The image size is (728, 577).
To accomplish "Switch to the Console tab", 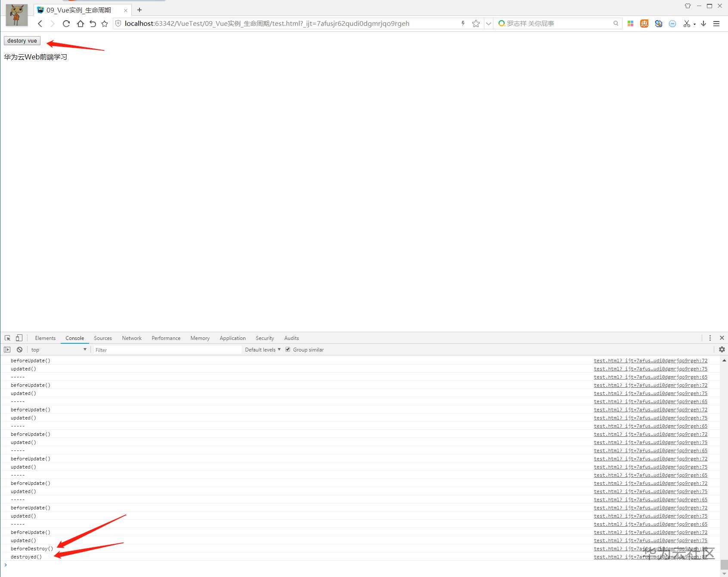I will 75,338.
